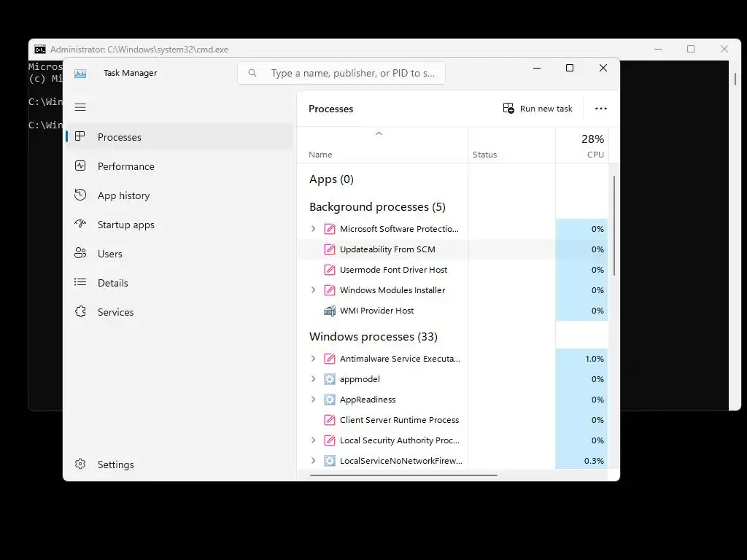Viewport: 747px width, 560px height.
Task: Select the WMI Provider Host row
Action: coord(452,311)
